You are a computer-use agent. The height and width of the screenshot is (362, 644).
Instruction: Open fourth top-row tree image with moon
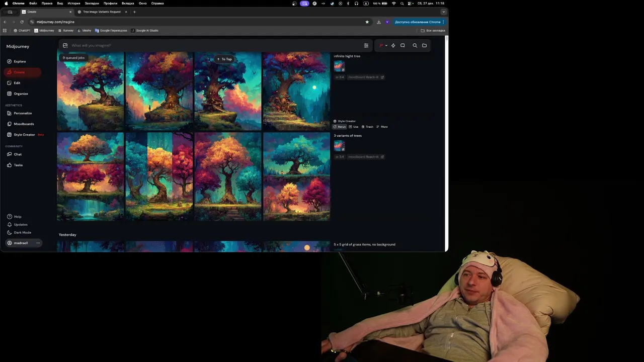[x=296, y=92]
